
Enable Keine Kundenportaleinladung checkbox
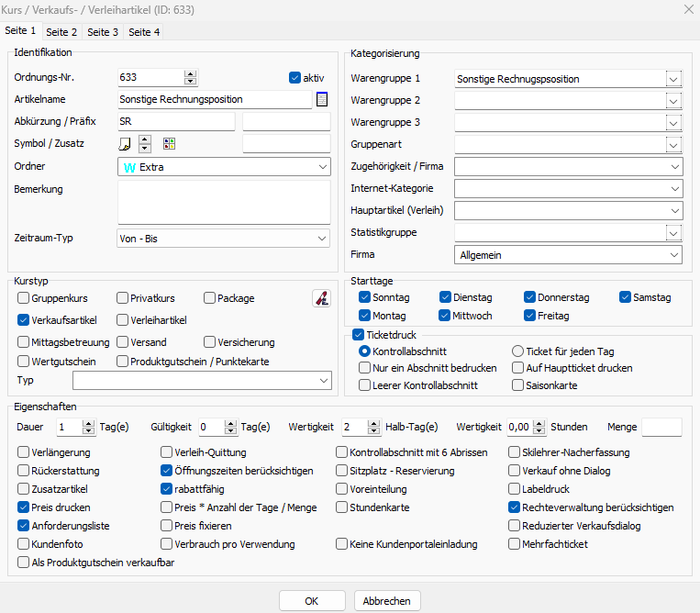(x=341, y=544)
